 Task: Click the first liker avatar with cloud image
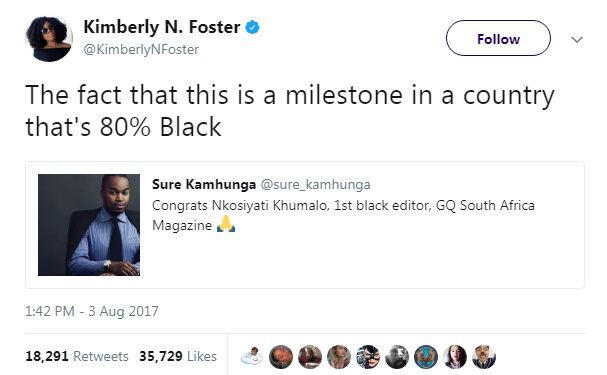(252, 356)
